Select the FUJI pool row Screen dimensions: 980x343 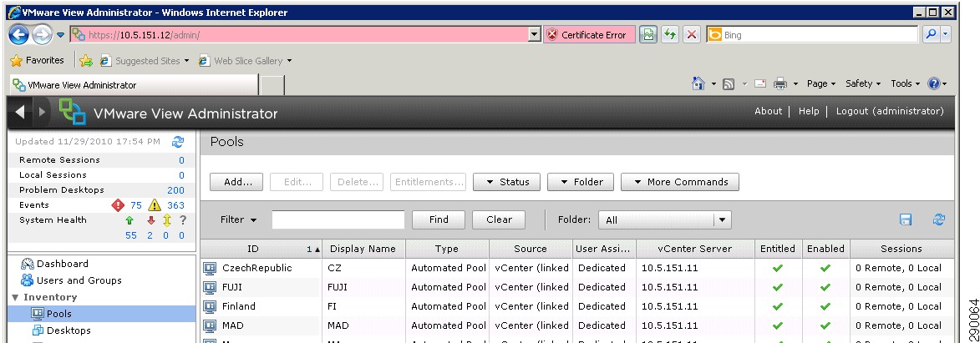click(x=576, y=287)
